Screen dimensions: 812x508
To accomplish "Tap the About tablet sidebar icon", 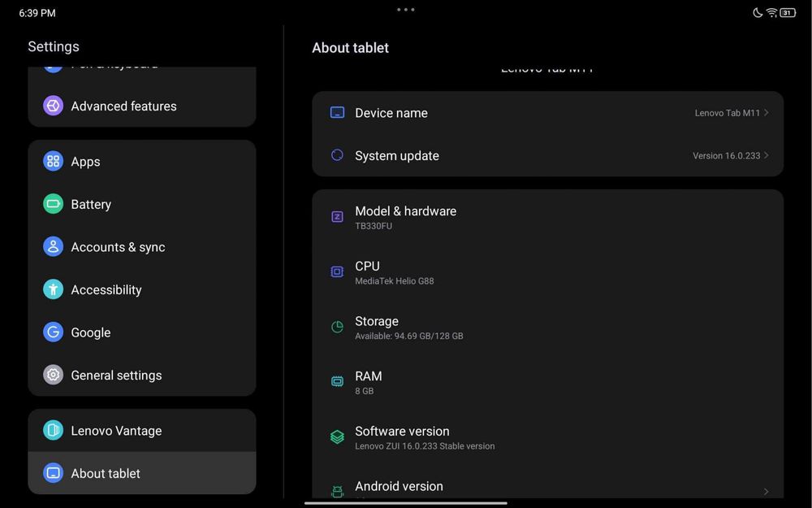I will click(53, 473).
